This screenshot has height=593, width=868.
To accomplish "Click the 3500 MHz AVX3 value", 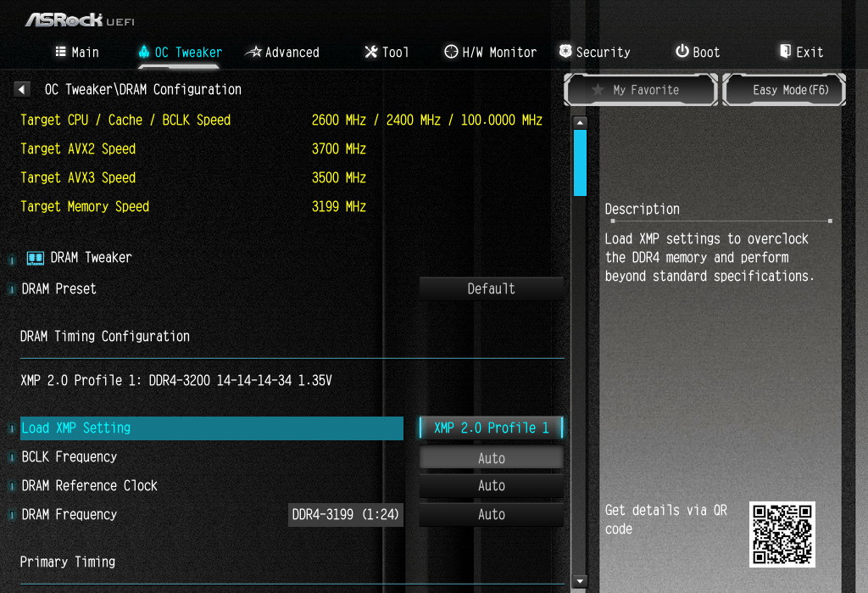I will point(339,178).
